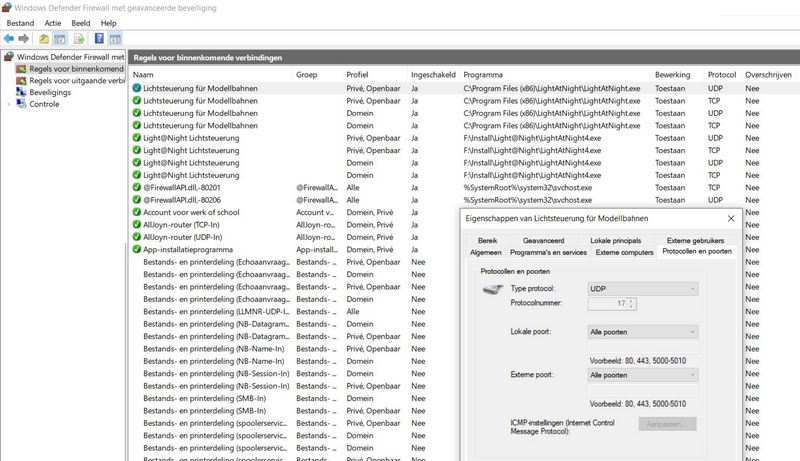Open Help via the blue question mark icon

(99, 38)
